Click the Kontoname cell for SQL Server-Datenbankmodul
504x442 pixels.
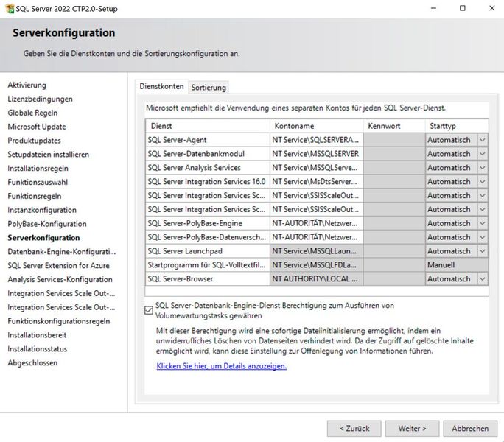[x=317, y=154]
